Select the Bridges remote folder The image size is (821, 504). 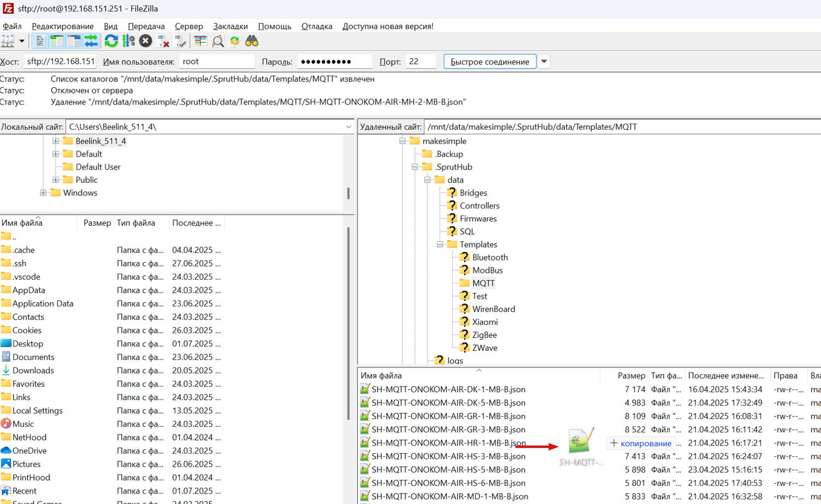point(473,193)
